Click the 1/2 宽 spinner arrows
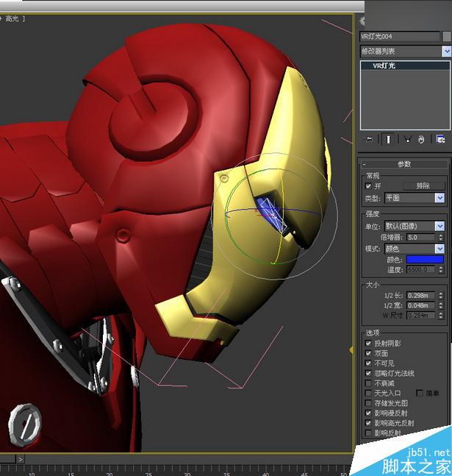Image resolution: width=452 pixels, height=476 pixels. (x=441, y=305)
